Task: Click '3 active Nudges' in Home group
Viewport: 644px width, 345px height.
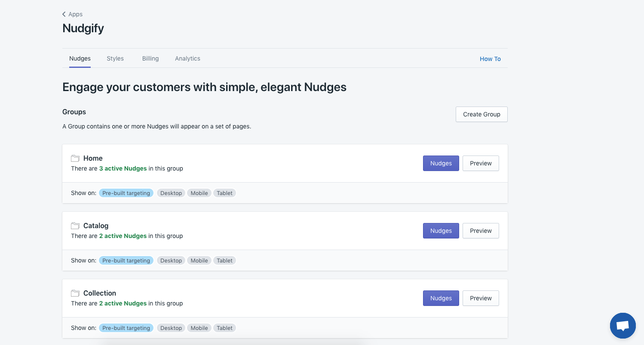Action: 123,168
